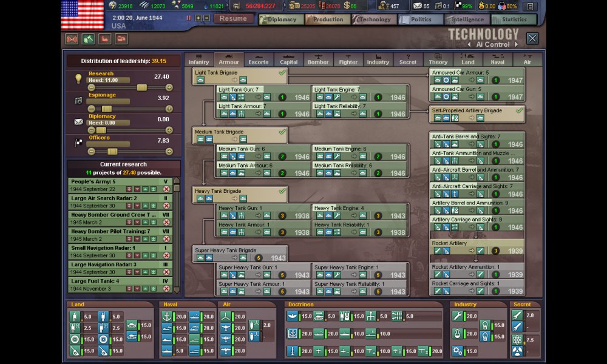Click the plus button on the Espionage slider
Screen dimensions: 607x364
click(x=169, y=109)
